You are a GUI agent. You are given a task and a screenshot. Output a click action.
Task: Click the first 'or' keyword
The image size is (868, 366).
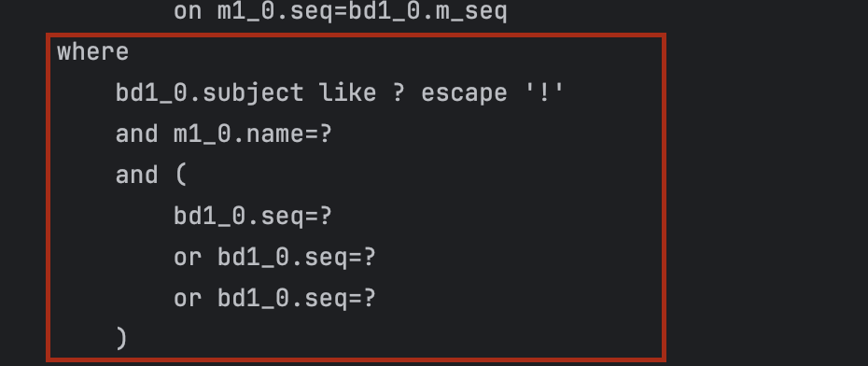click(188, 258)
